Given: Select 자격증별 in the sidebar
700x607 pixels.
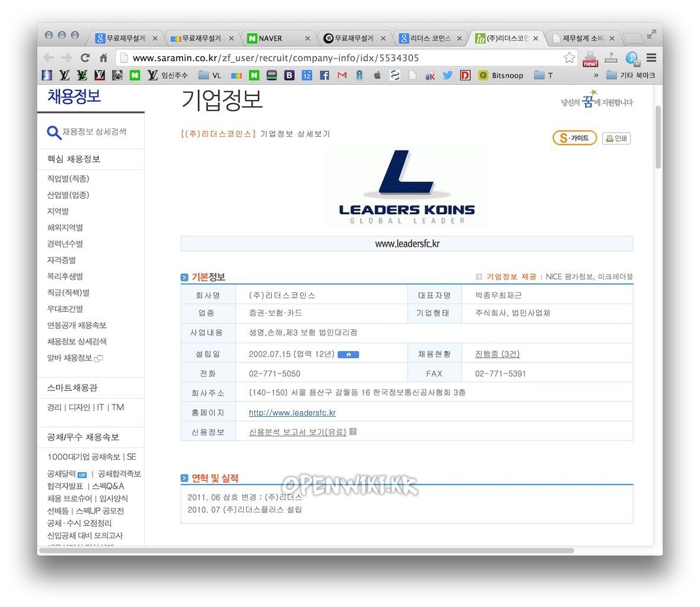Looking at the screenshot, I should [61, 260].
